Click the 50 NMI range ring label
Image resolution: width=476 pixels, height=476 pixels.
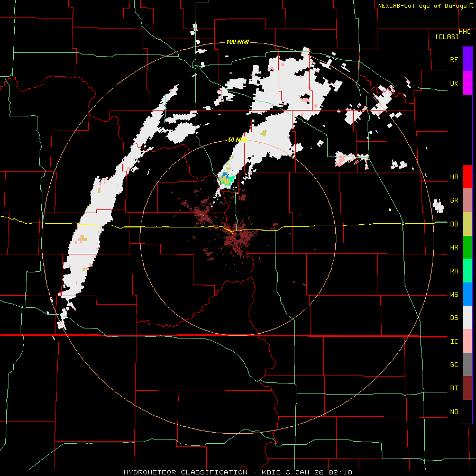pyautogui.click(x=237, y=140)
